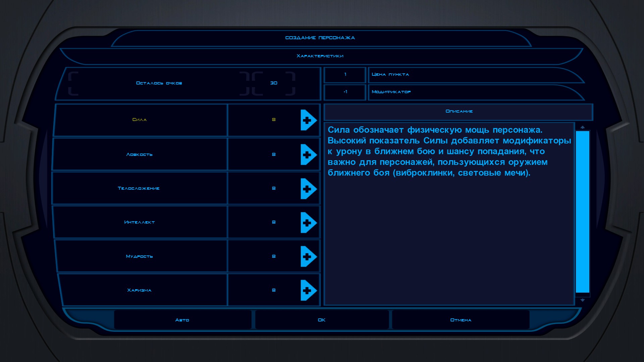Screen dimensions: 644x362
Task: Click the blue description scrollbar thumb
Action: (583, 212)
